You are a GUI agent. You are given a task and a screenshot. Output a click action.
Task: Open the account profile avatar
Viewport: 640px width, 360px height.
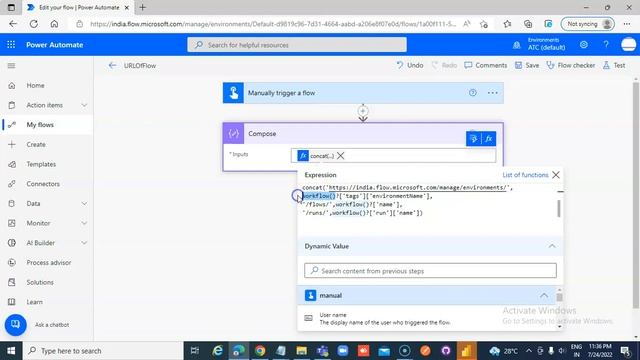click(x=629, y=44)
